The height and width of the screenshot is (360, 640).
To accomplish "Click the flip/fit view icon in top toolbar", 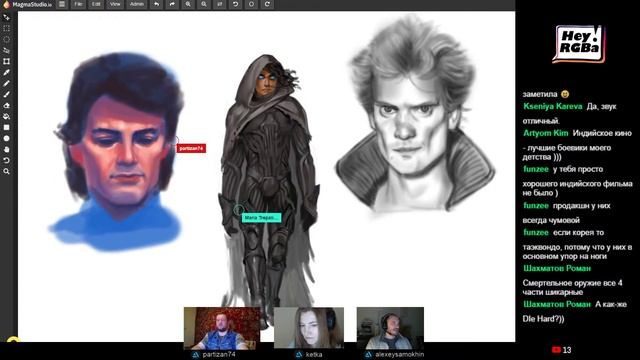I will point(220,4).
